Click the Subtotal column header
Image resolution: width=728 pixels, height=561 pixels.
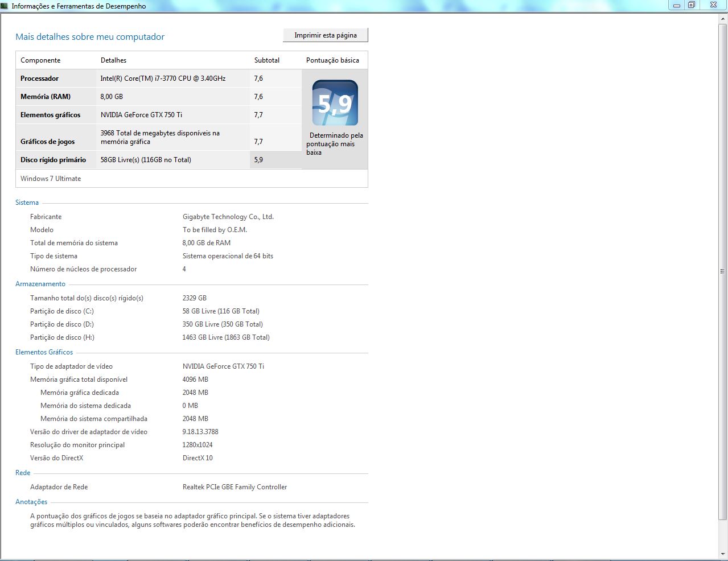click(267, 60)
